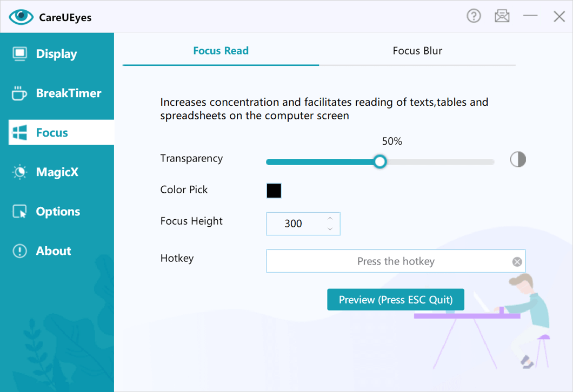Click the help question-mark icon
573x392 pixels.
474,16
